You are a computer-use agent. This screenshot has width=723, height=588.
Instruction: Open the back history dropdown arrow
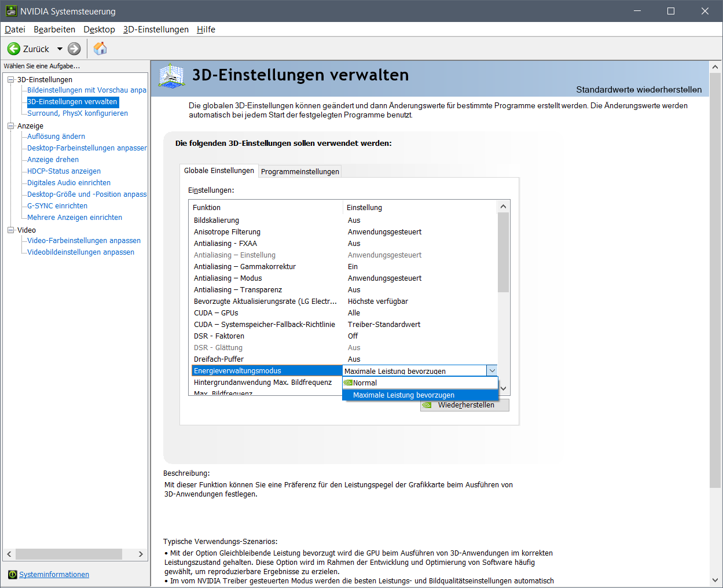60,49
